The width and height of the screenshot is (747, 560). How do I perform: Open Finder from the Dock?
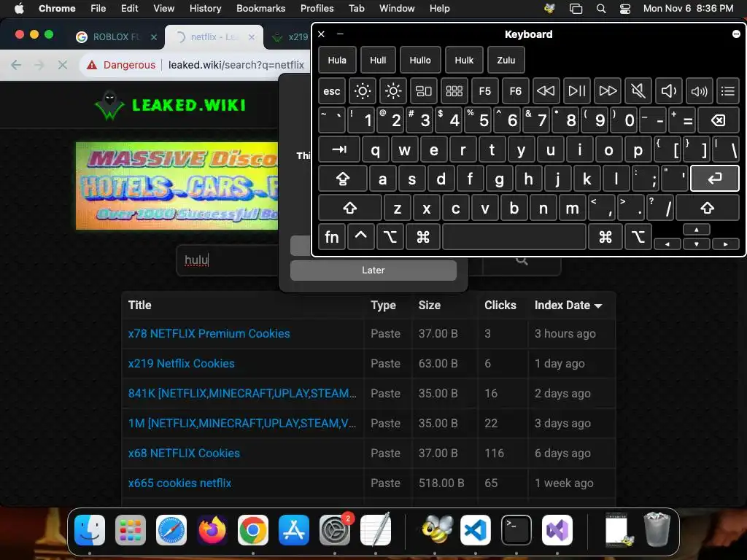coord(90,530)
